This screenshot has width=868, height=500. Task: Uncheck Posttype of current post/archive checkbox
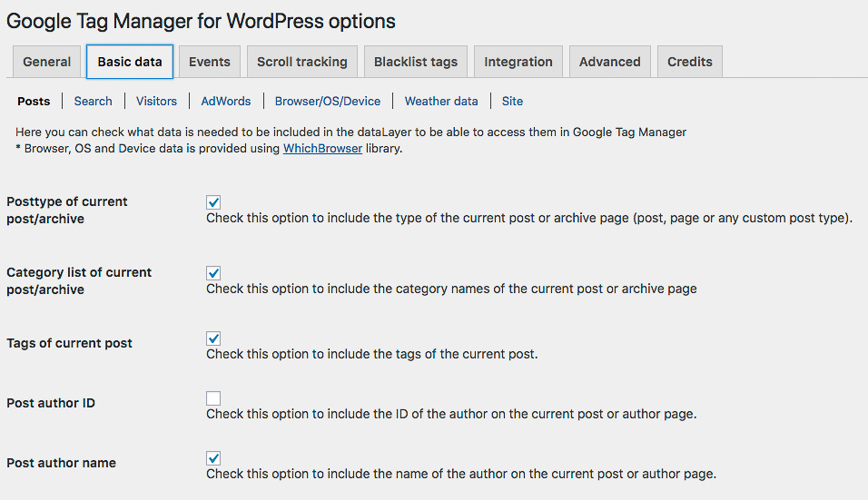click(213, 201)
